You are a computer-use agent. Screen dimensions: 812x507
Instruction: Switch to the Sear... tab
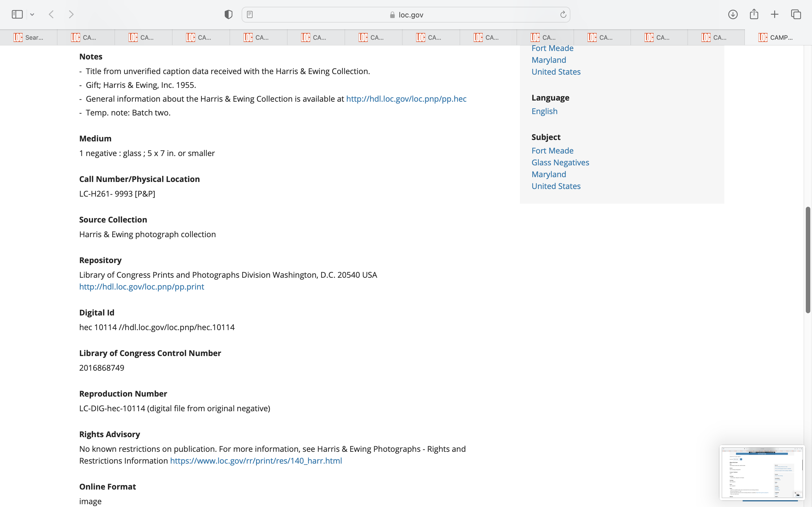pos(28,37)
